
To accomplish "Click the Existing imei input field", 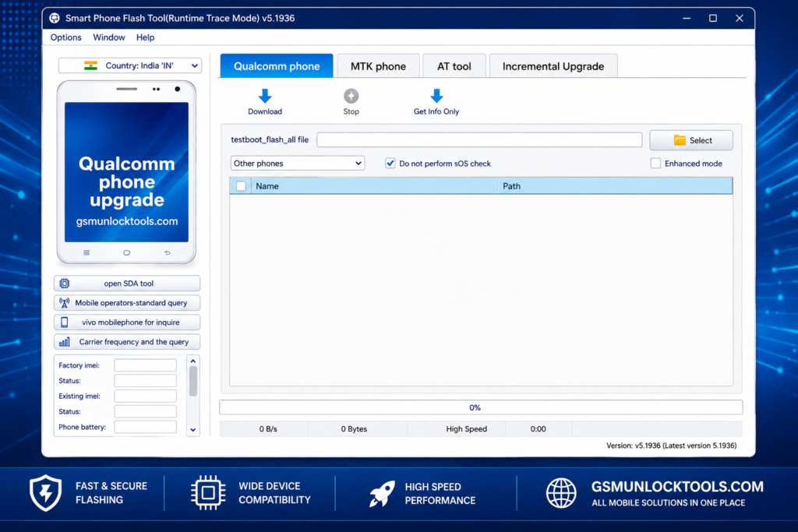I will tap(145, 396).
